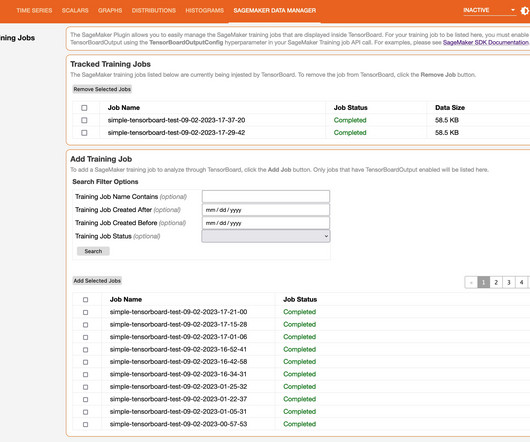Select job simple-tensorboard-test-09-02-2023-17-29-42 checkbox

click(x=84, y=133)
